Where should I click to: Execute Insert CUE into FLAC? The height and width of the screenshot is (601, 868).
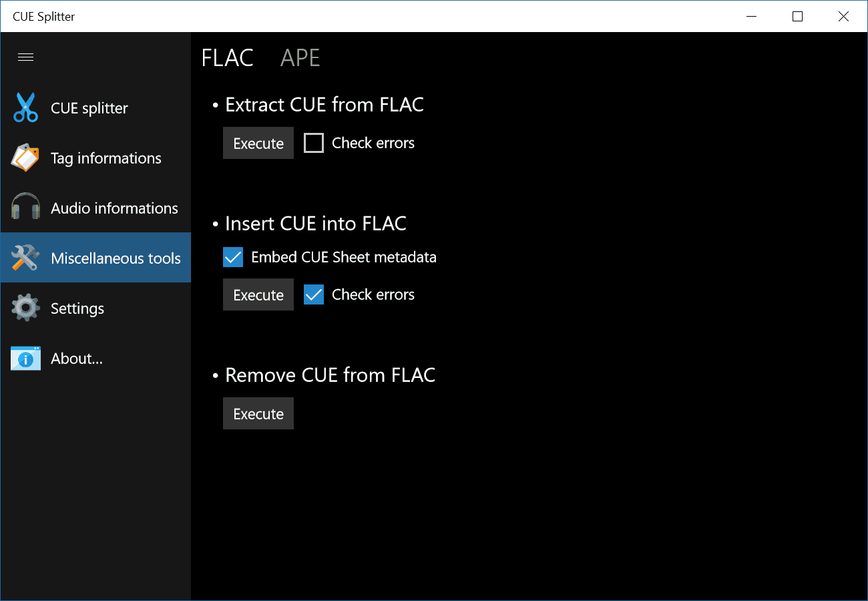tap(258, 294)
